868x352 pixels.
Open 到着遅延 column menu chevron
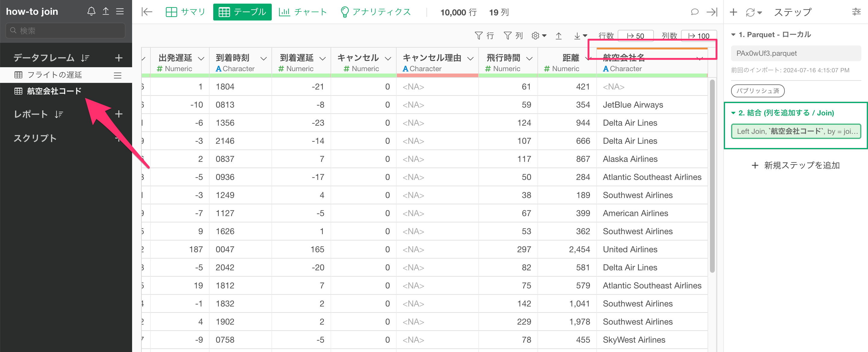[322, 58]
